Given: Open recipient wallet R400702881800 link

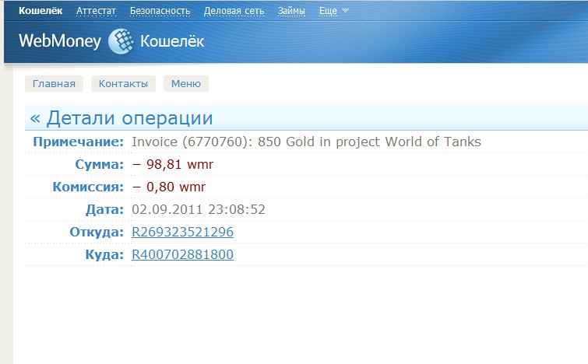Looking at the screenshot, I should tap(182, 254).
